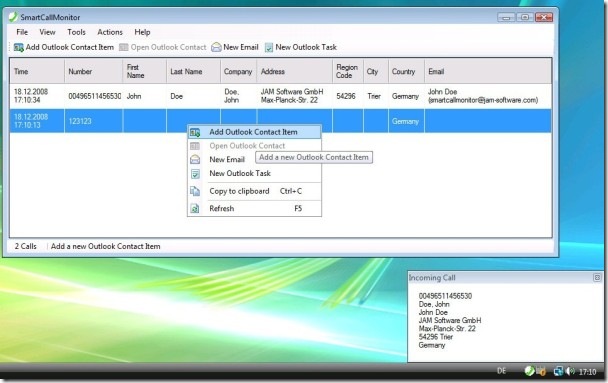The height and width of the screenshot is (383, 608).
Task: Sort by the City column header
Action: tap(376, 71)
